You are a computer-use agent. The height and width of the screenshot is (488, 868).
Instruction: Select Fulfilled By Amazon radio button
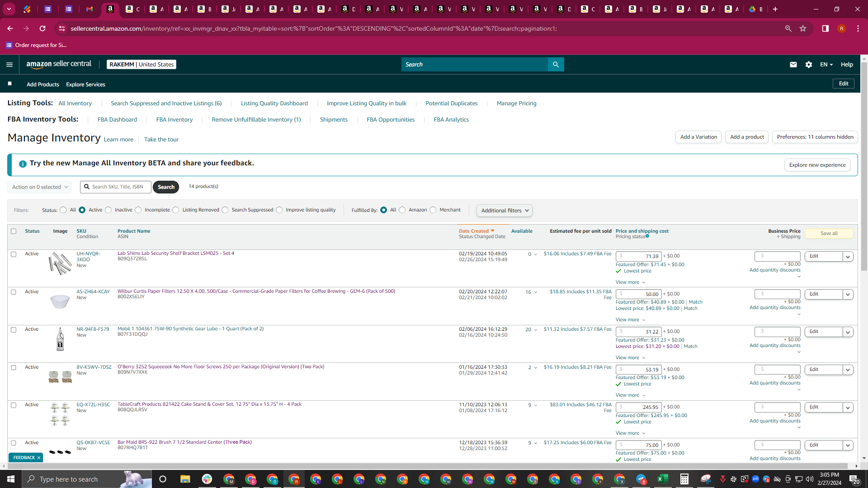point(402,210)
